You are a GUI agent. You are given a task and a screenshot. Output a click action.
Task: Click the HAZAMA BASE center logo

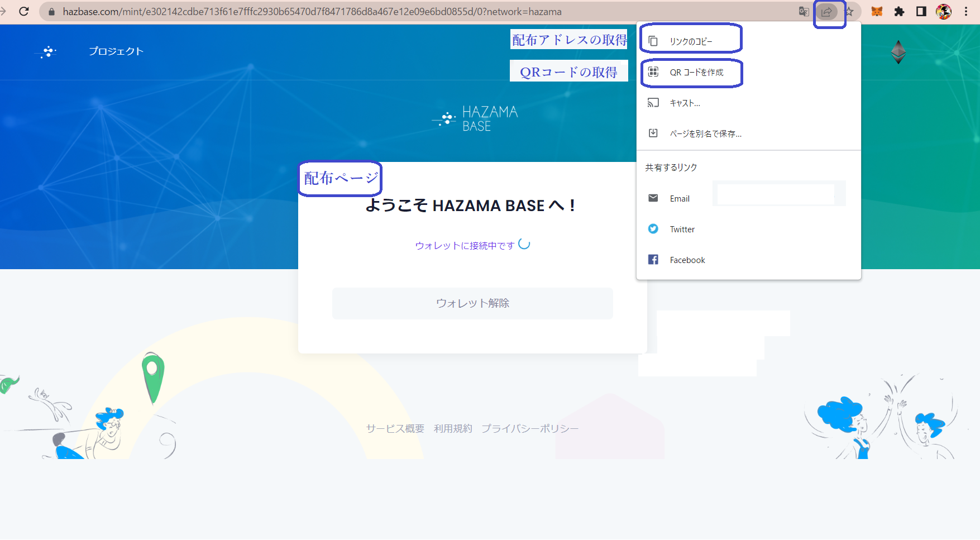click(475, 118)
